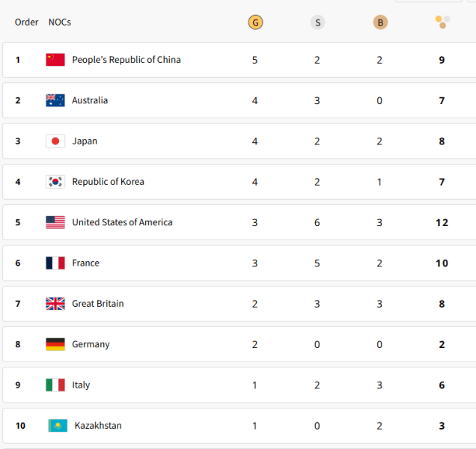
Task: Click the Australia flag icon
Action: [x=55, y=100]
